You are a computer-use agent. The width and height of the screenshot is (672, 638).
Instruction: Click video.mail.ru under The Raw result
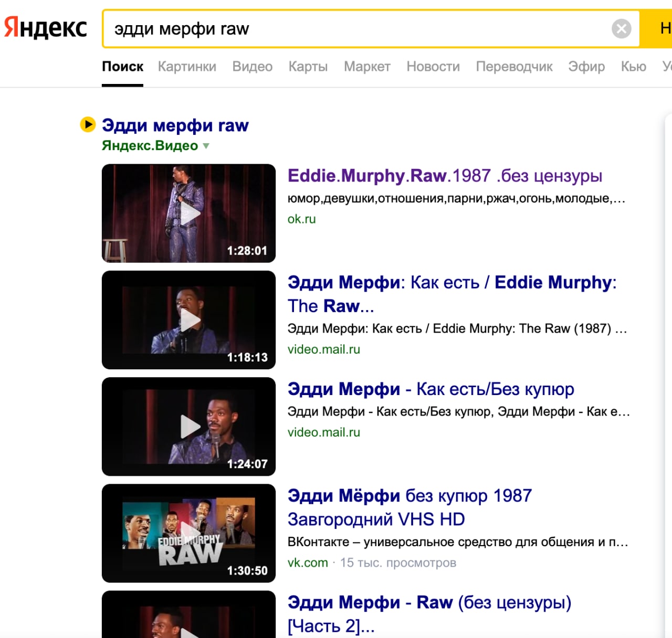coord(324,349)
